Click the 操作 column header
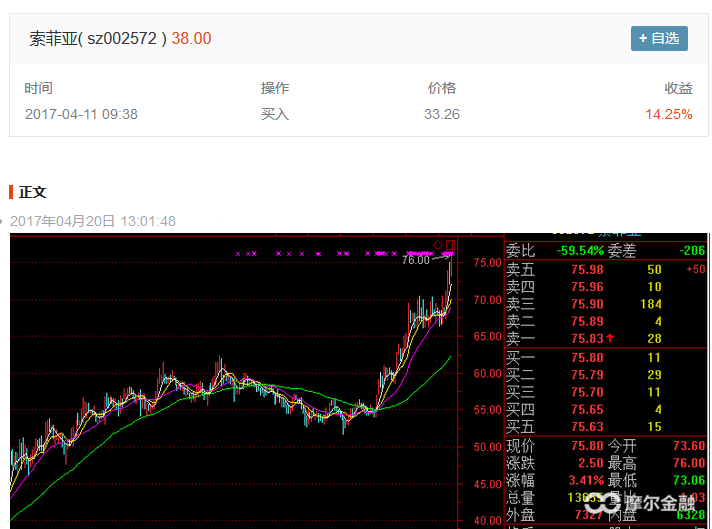The height and width of the screenshot is (529, 712). click(275, 88)
